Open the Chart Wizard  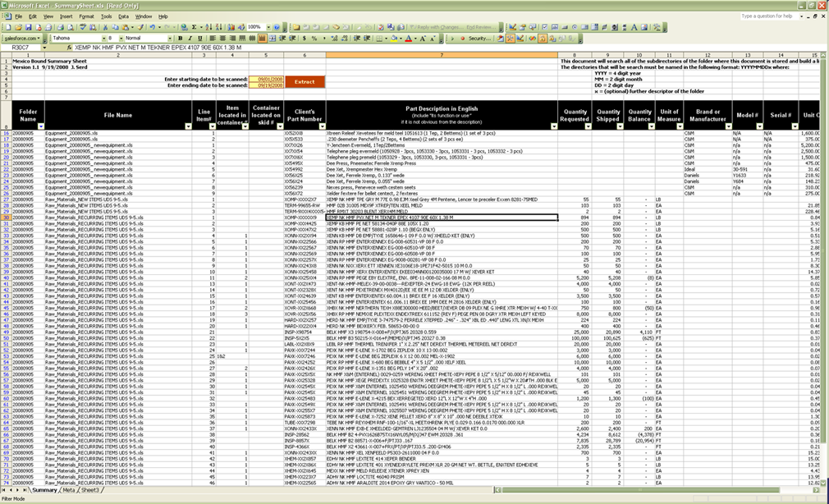[x=231, y=27]
